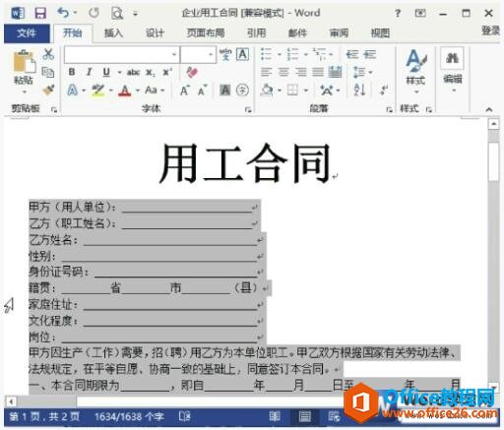Cut selection with scissors icon
504x430 pixels.
48,54
